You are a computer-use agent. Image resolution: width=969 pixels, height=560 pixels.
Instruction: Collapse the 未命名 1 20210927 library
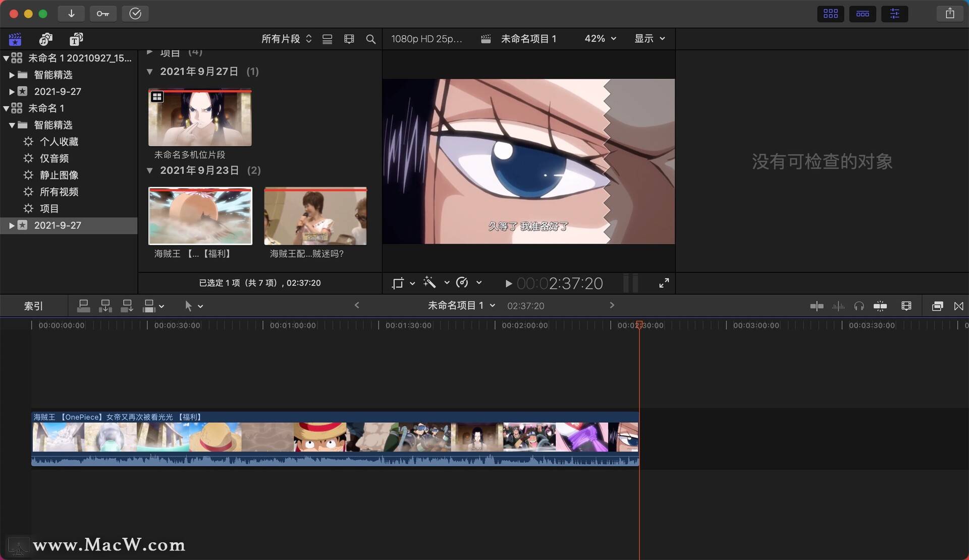[6, 58]
